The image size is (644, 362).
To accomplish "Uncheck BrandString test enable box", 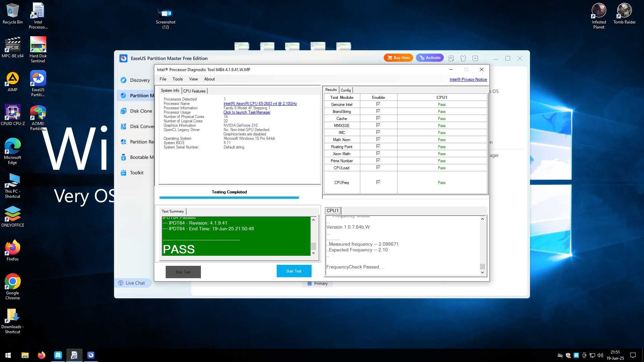I will click(378, 111).
